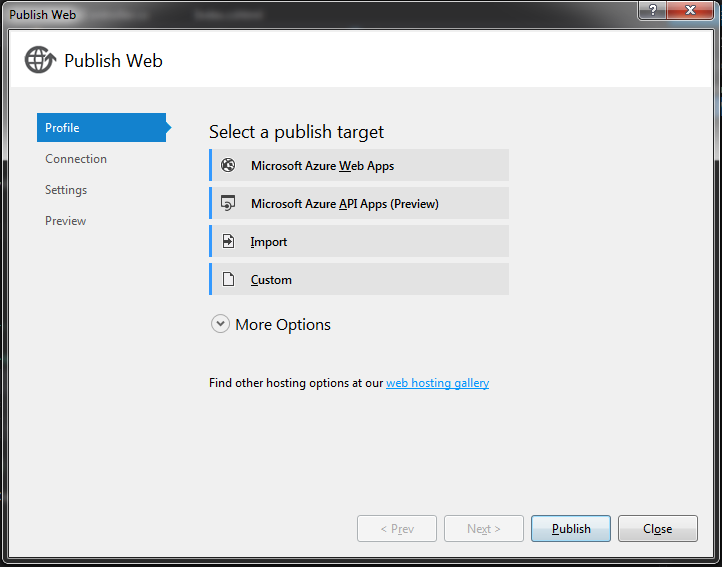The image size is (722, 567).
Task: Go to the Settings tab
Action: pyautogui.click(x=66, y=190)
